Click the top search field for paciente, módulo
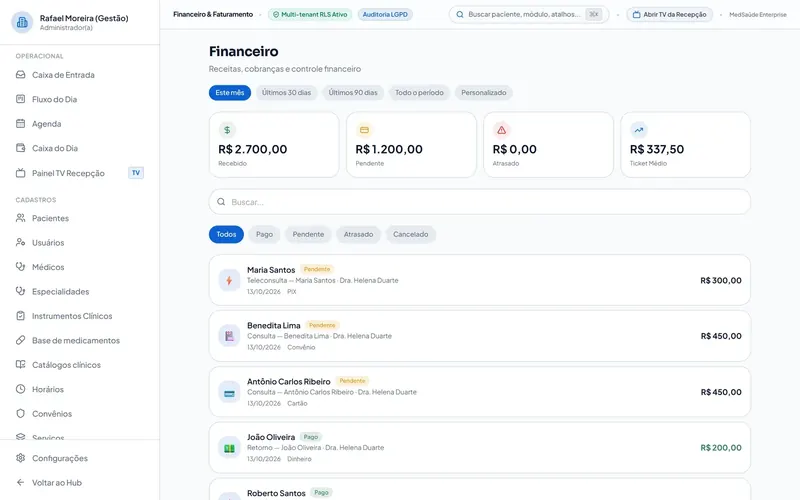Screen dimensions: 800x500 tap(529, 14)
